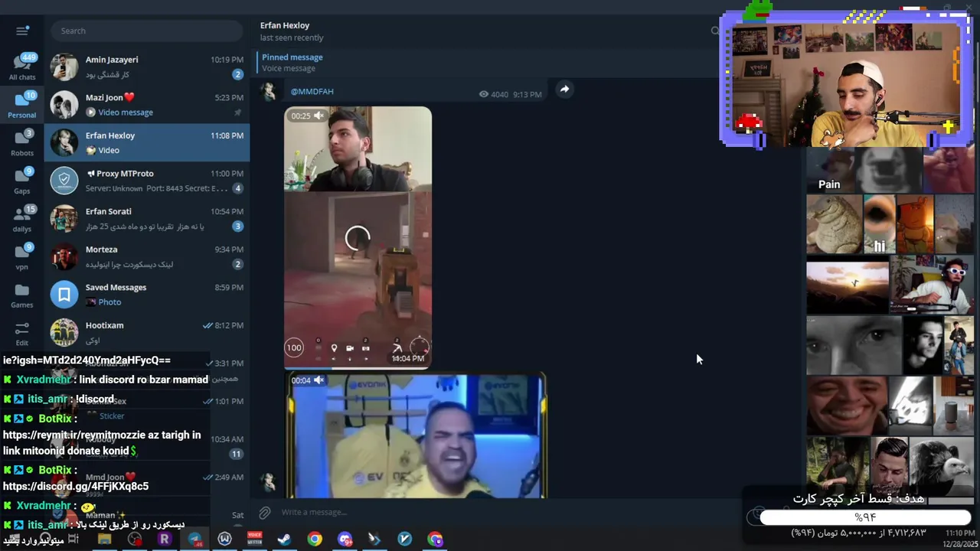Viewport: 980px width, 551px height.
Task: Click the forward arrow beside the message
Action: [564, 89]
